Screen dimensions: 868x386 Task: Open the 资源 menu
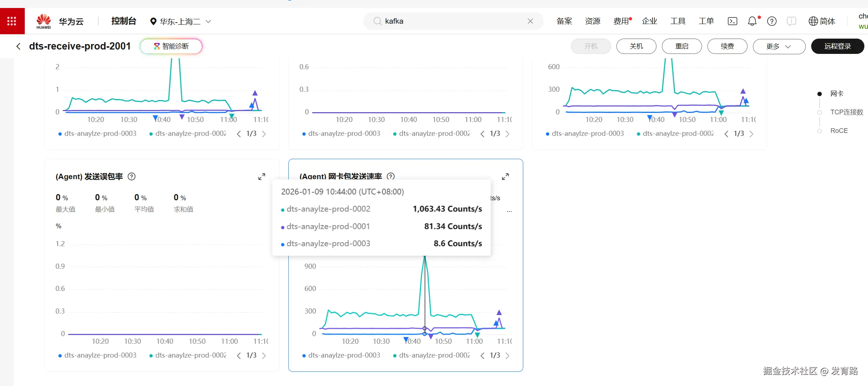[x=593, y=21]
